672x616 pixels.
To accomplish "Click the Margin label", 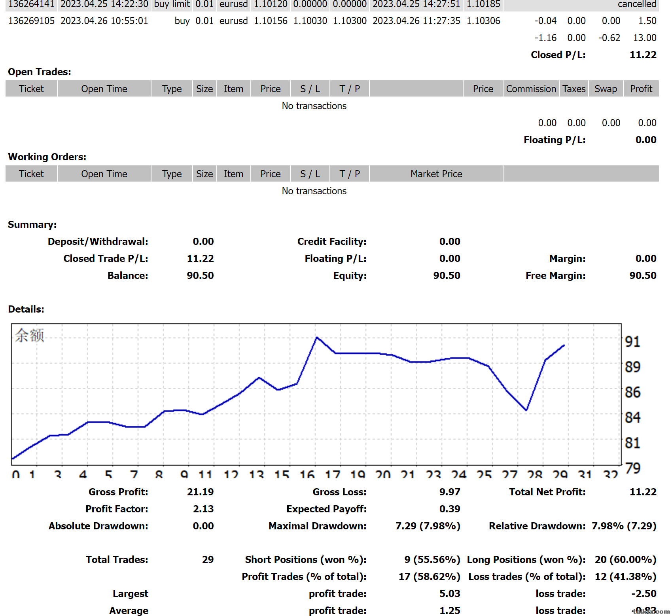I will (x=567, y=259).
